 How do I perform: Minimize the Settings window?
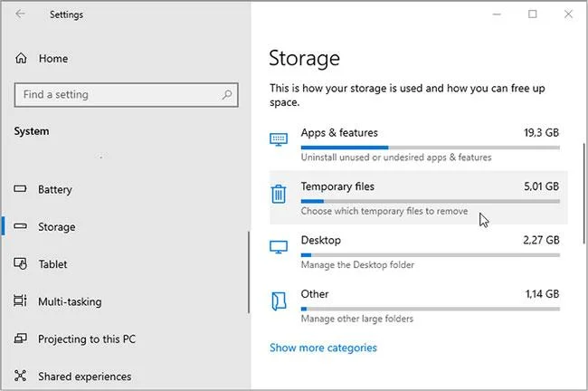[497, 14]
